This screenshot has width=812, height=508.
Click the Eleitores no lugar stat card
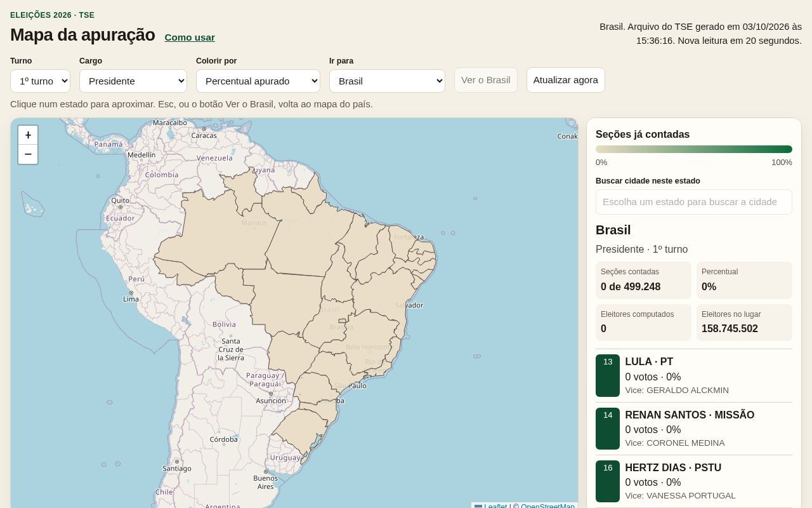click(744, 323)
